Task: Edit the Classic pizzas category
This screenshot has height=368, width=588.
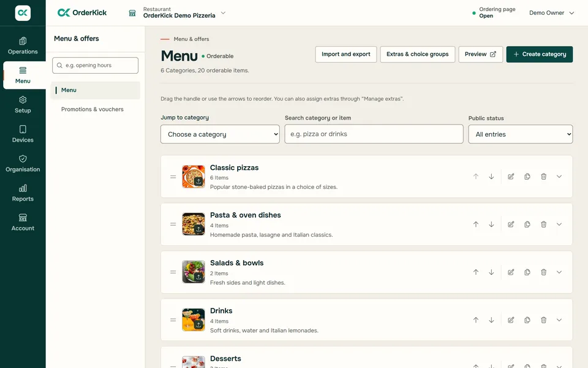Action: [511, 177]
